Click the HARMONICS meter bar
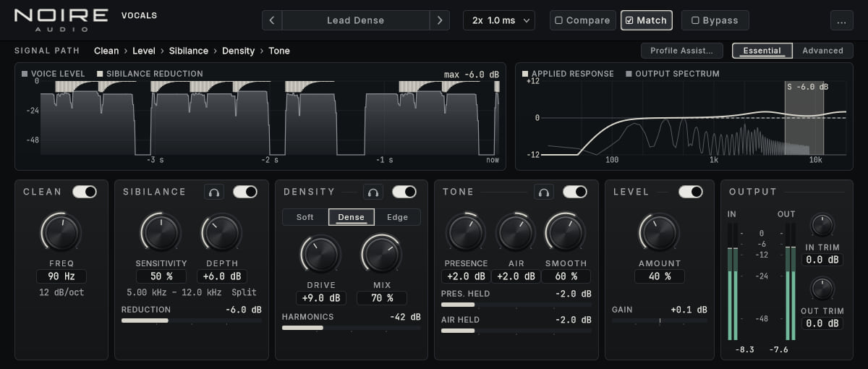This screenshot has width=868, height=369. pyautogui.click(x=352, y=328)
